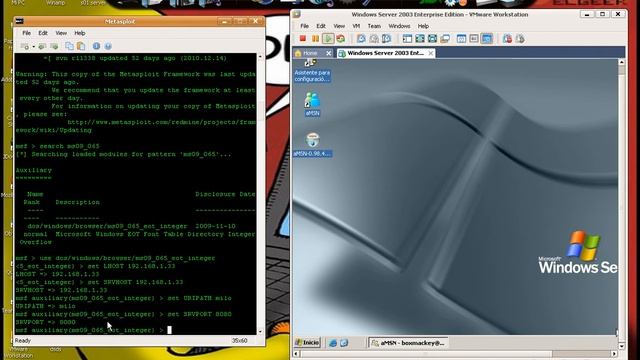Open the File menu in Metasploit

click(x=27, y=33)
